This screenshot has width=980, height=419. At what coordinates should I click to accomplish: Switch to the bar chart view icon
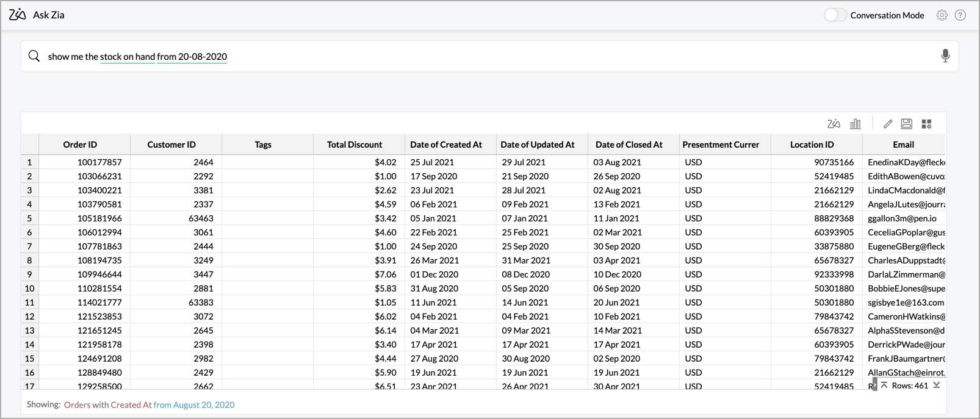(856, 124)
